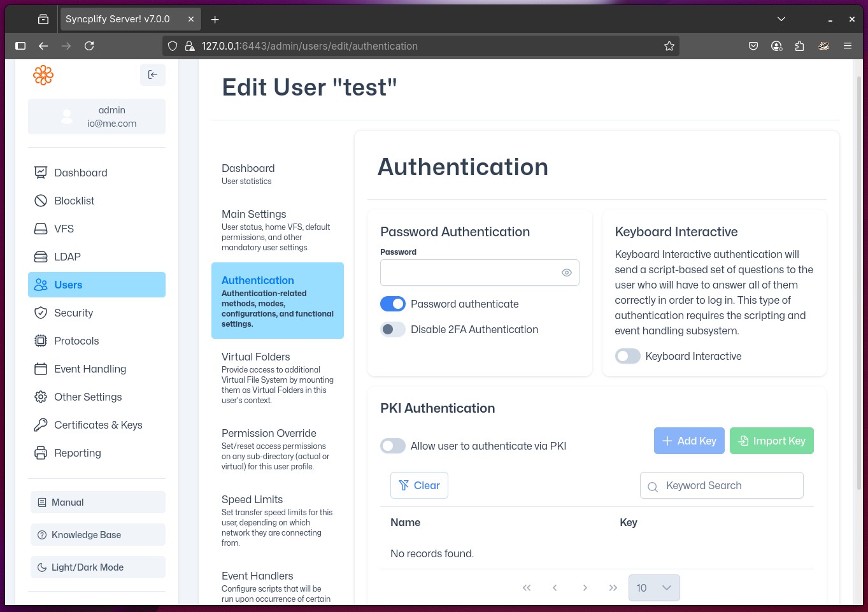Enable Disable 2FA Authentication
Viewport: 868px width, 612px height.
click(392, 329)
